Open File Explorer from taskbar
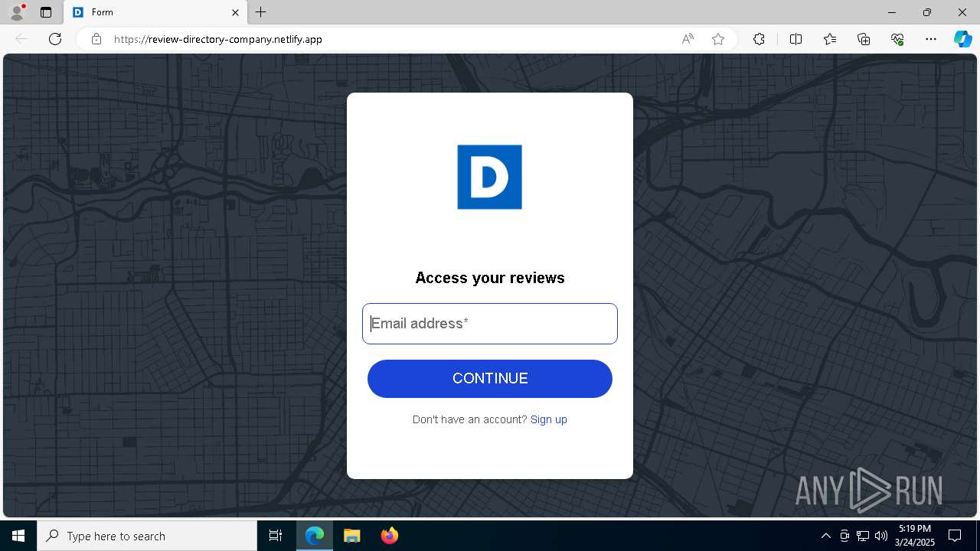 pyautogui.click(x=351, y=536)
